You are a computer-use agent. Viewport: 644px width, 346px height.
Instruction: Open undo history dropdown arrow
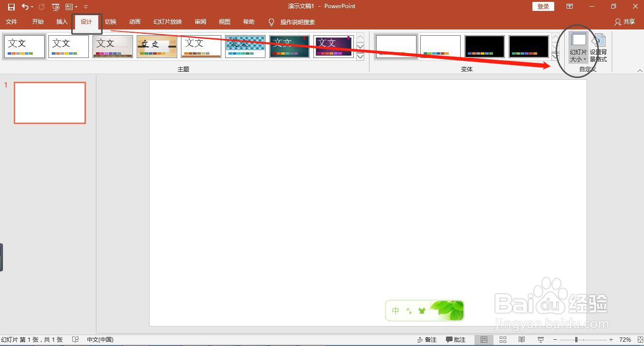pyautogui.click(x=32, y=7)
